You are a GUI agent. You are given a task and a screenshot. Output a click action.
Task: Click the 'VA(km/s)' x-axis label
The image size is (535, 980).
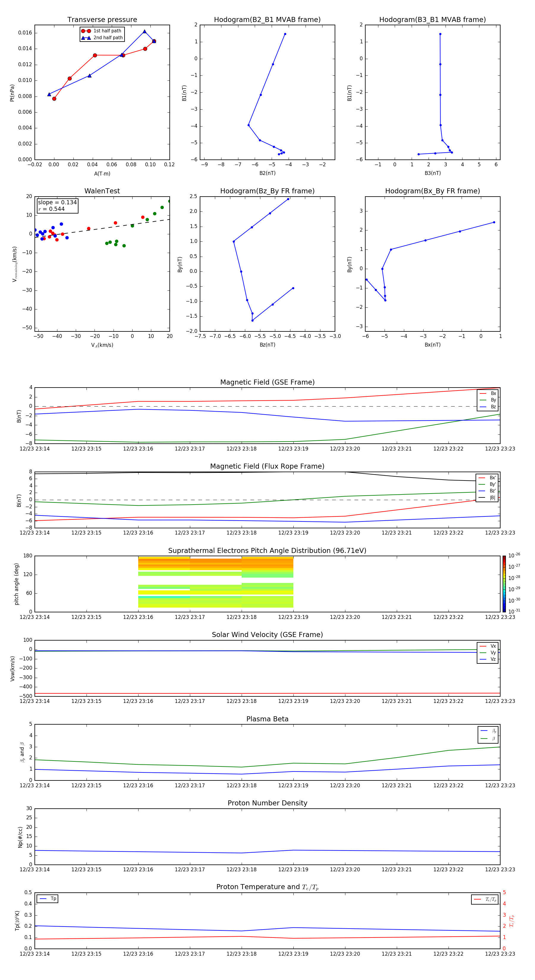pyautogui.click(x=102, y=345)
